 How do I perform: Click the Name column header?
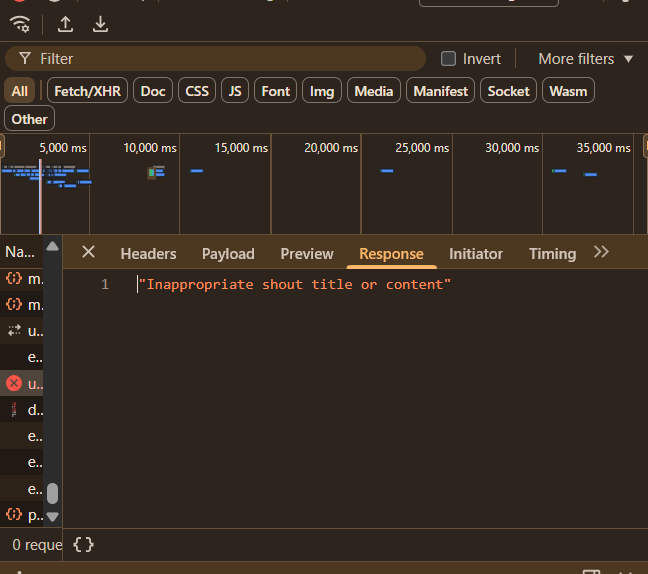[x=20, y=252]
